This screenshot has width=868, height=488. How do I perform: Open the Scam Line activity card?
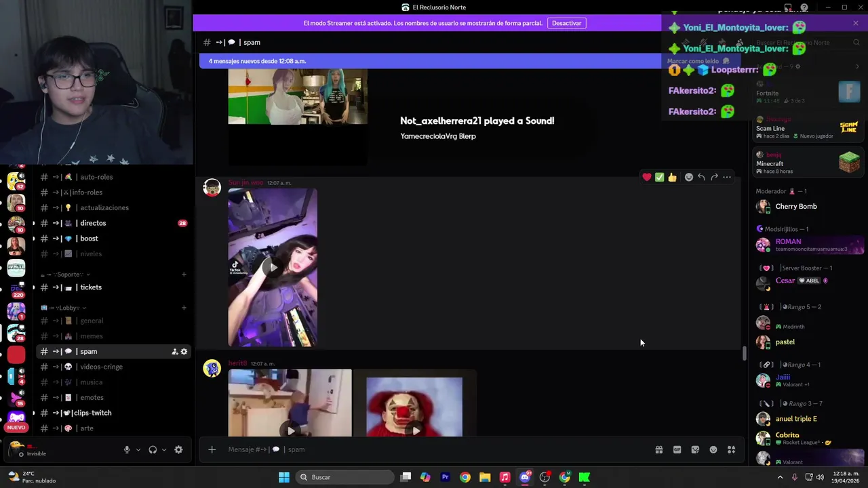tap(809, 127)
